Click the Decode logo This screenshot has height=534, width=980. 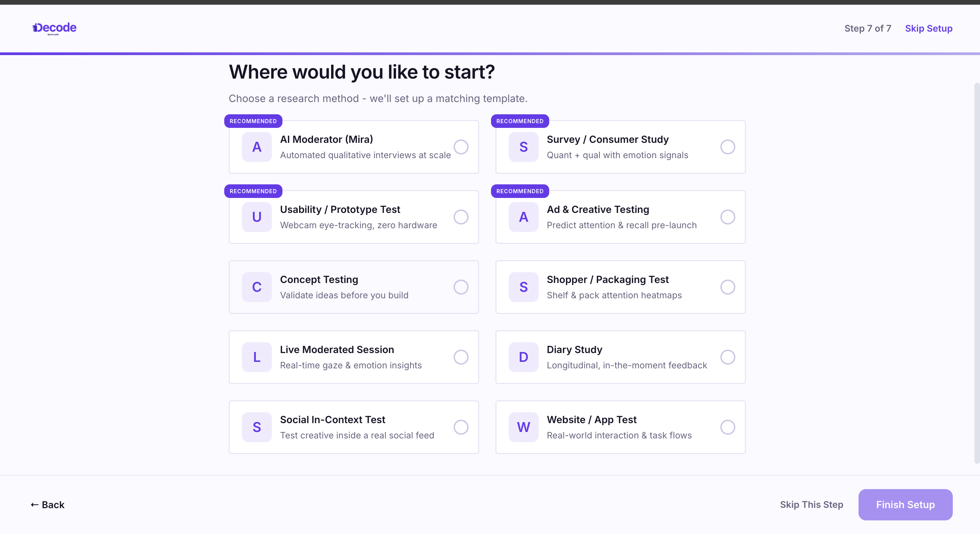coord(54,29)
